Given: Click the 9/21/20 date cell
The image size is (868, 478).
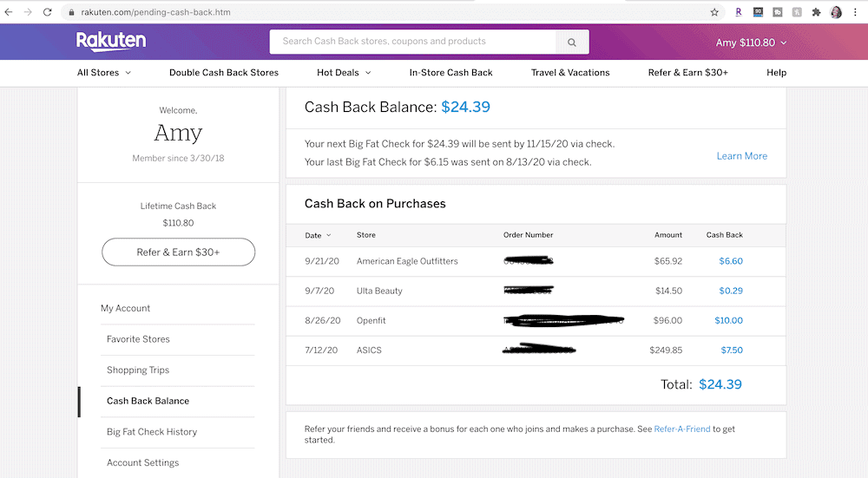Looking at the screenshot, I should coord(322,261).
